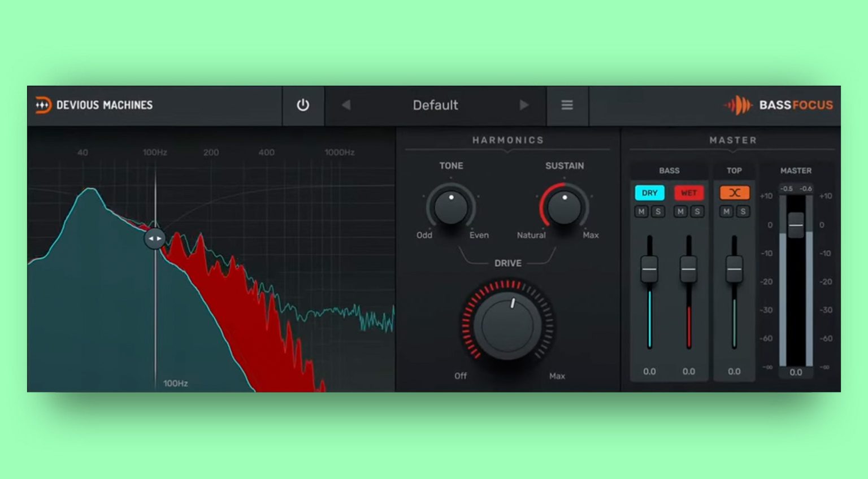Viewport: 868px width, 479px height.
Task: Click the plugin power bypass icon
Action: coord(303,105)
